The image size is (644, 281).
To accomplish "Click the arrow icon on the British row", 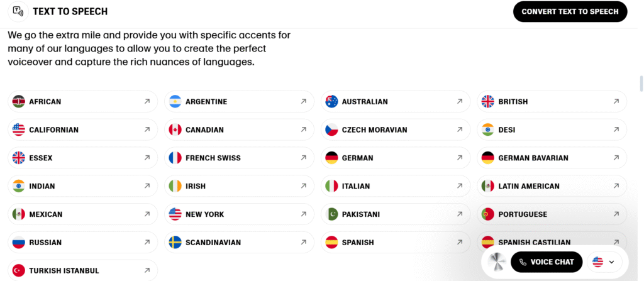I will (x=616, y=101).
